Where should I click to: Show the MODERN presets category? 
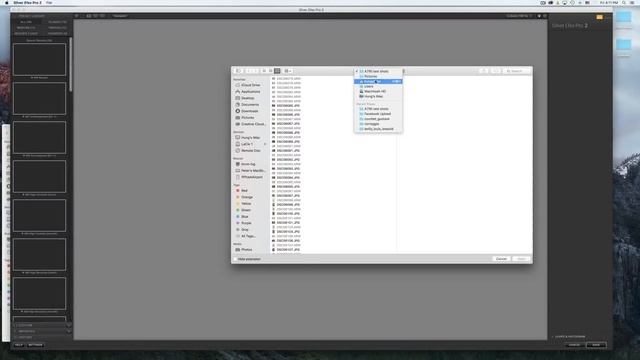[26, 28]
